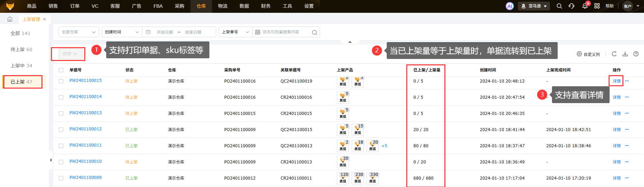The width and height of the screenshot is (644, 187).
Task: Click the AI assistant icon
Action: tap(509, 6)
